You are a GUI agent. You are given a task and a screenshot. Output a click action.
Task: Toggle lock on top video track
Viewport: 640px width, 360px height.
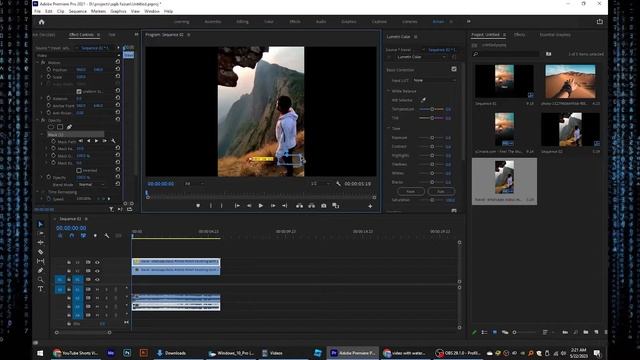point(69,262)
